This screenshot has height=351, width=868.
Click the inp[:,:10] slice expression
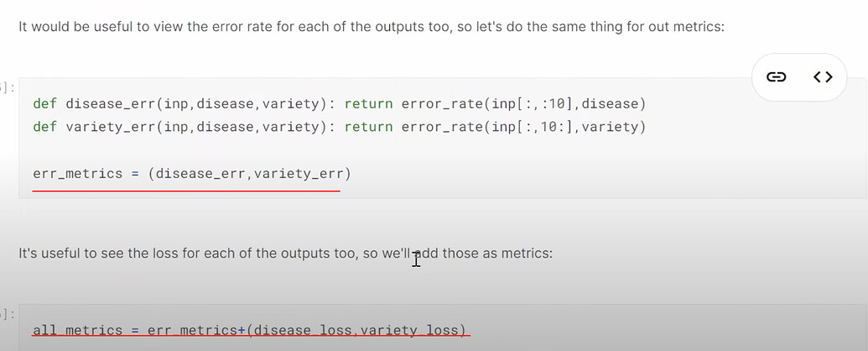[530, 103]
